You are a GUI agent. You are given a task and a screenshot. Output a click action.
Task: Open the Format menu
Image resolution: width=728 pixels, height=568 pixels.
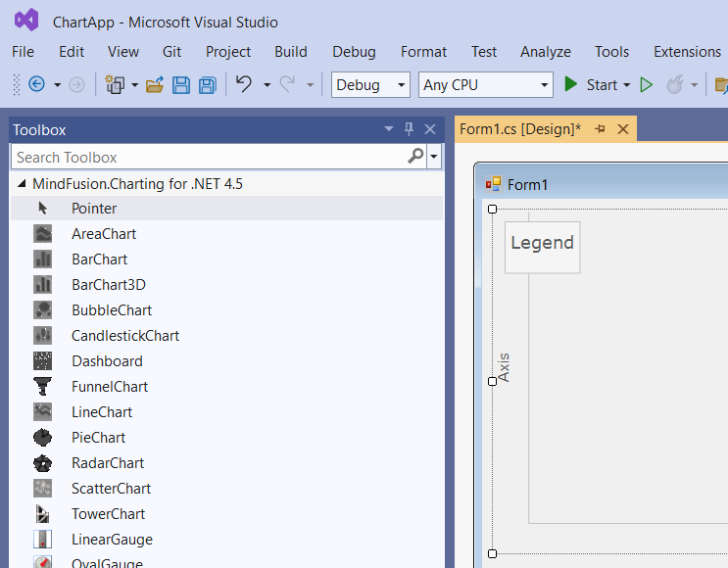423,52
